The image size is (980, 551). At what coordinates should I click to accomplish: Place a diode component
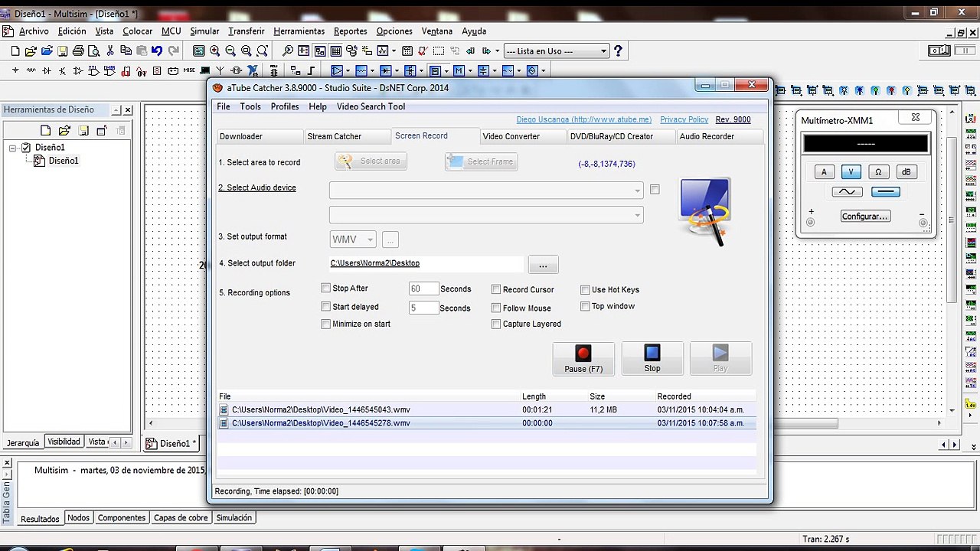pyautogui.click(x=47, y=70)
